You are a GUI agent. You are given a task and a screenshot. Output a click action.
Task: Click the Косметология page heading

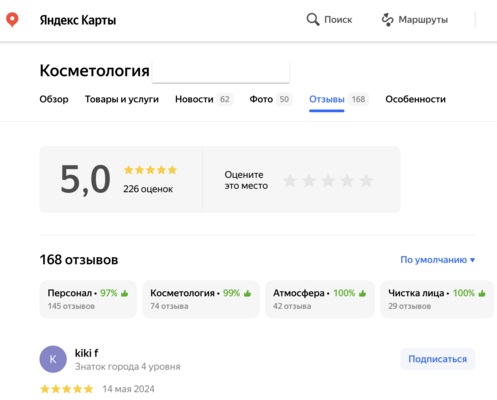[94, 71]
